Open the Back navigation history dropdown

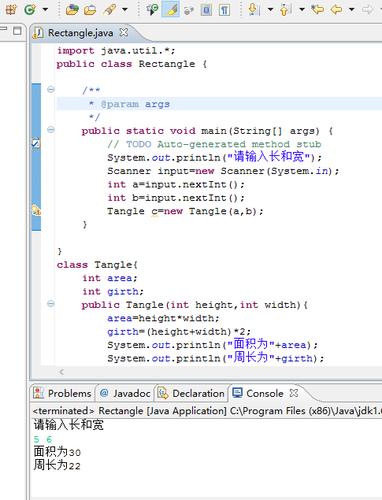pos(351,10)
